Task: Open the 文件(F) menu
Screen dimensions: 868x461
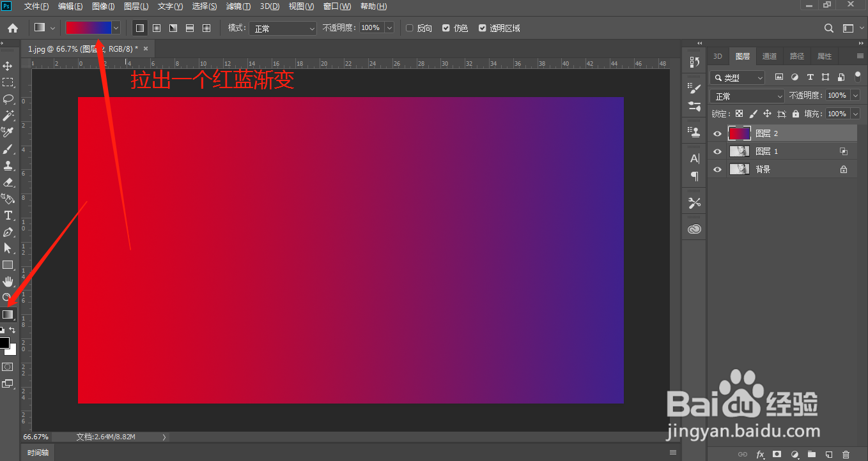Action: (x=36, y=6)
